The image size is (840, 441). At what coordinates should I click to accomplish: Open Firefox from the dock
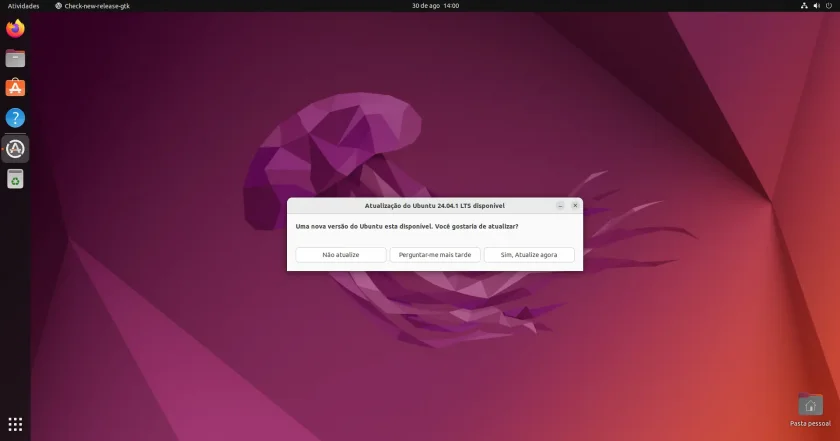point(15,28)
